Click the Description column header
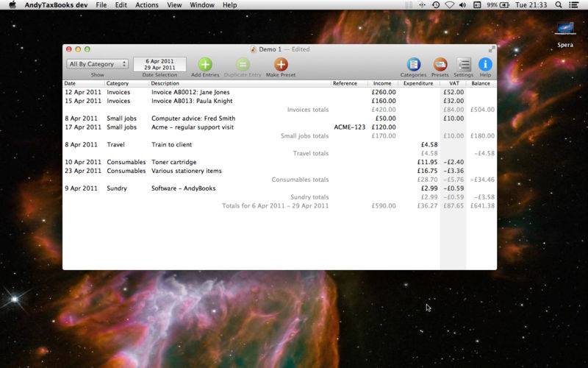This screenshot has width=588, height=368. (x=240, y=83)
